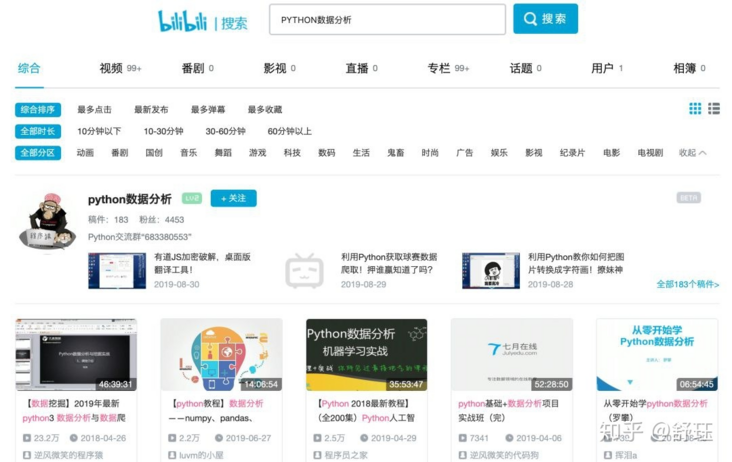Open python基础+数据分析项目实战班 title
732x462 pixels.
pyautogui.click(x=508, y=410)
